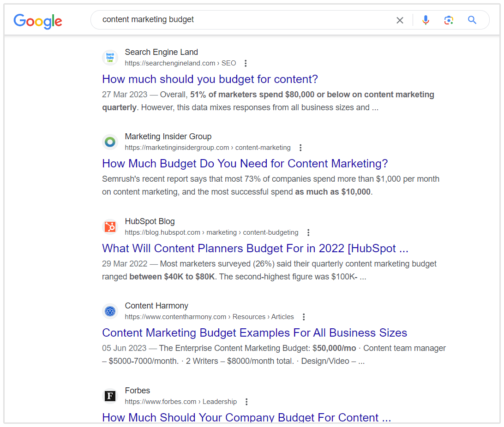Open "How Much Budget Do You Need" article
Screen dimensions: 504x427
click(x=245, y=164)
